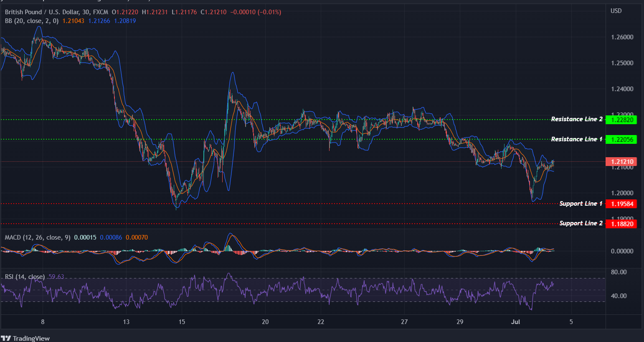
Task: Select the red 1.21210 current price tag
Action: [621, 161]
